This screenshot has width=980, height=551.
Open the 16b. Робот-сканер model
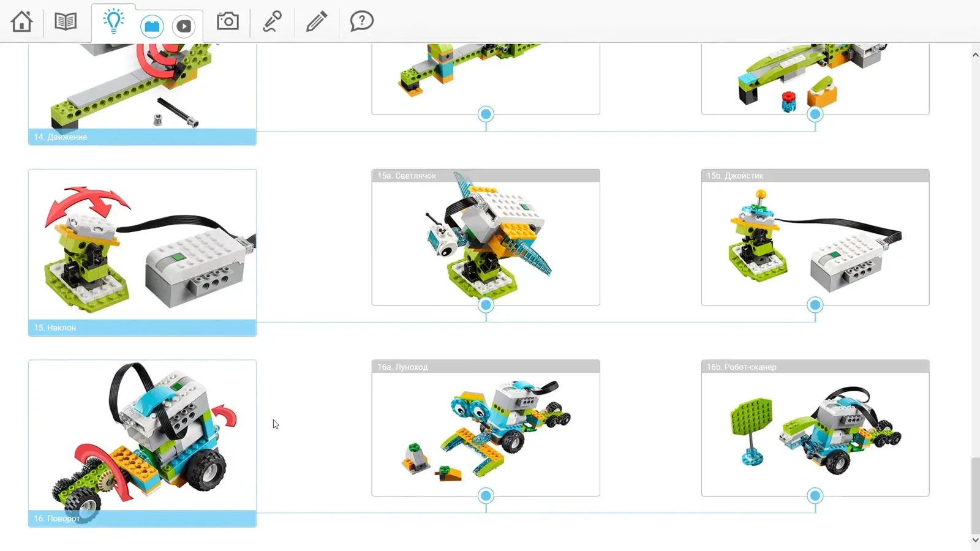pos(815,428)
